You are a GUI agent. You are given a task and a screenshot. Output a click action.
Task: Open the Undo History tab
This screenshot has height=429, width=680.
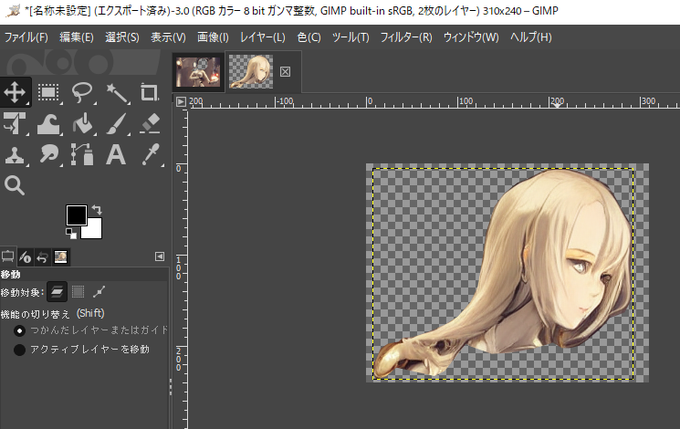point(42,257)
